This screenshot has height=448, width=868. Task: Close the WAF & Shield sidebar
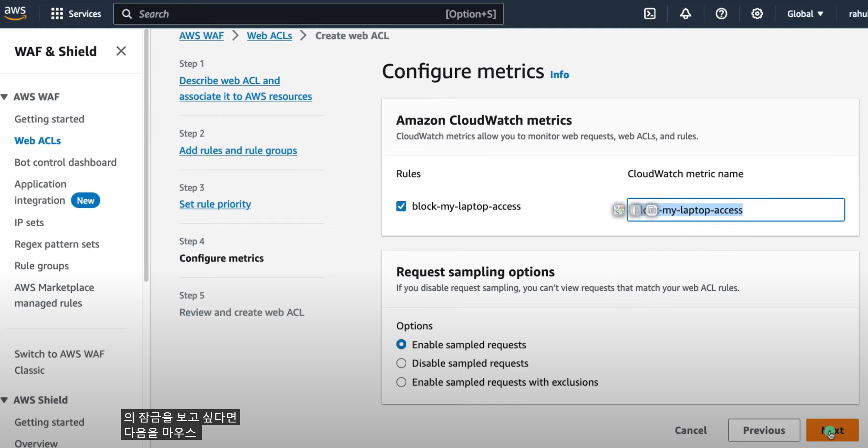coord(121,51)
